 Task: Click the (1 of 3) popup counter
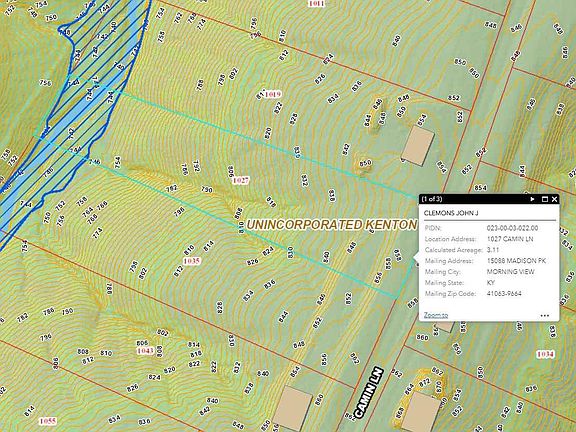coord(432,199)
